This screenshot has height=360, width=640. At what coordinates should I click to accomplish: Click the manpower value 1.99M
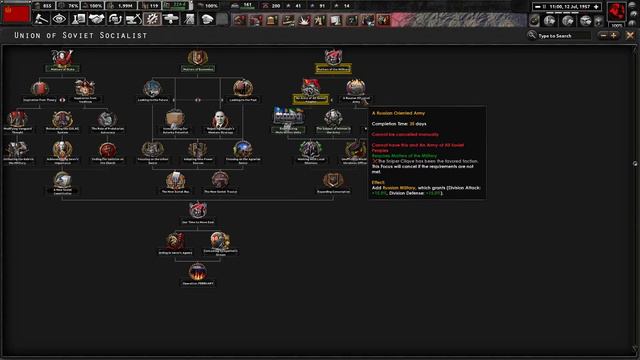tap(125, 6)
